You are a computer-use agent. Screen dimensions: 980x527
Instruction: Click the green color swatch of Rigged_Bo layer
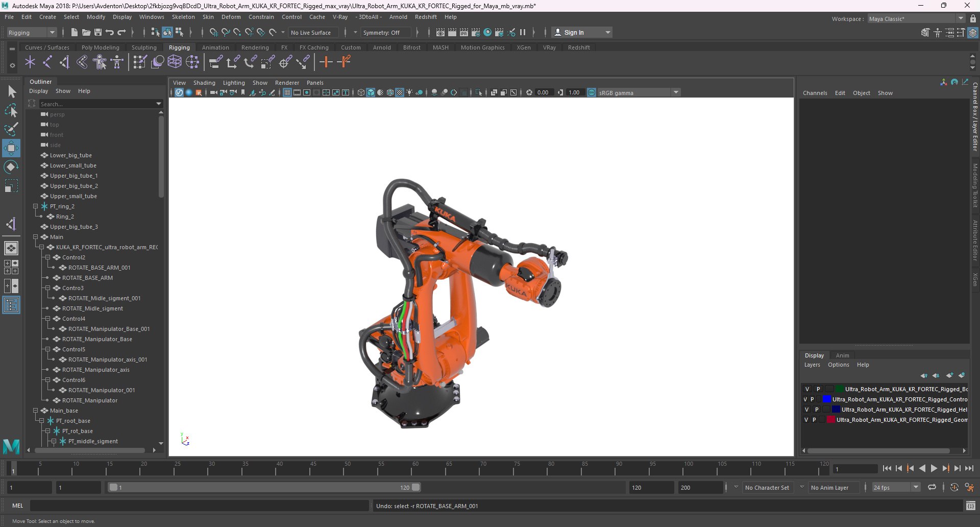(839, 389)
